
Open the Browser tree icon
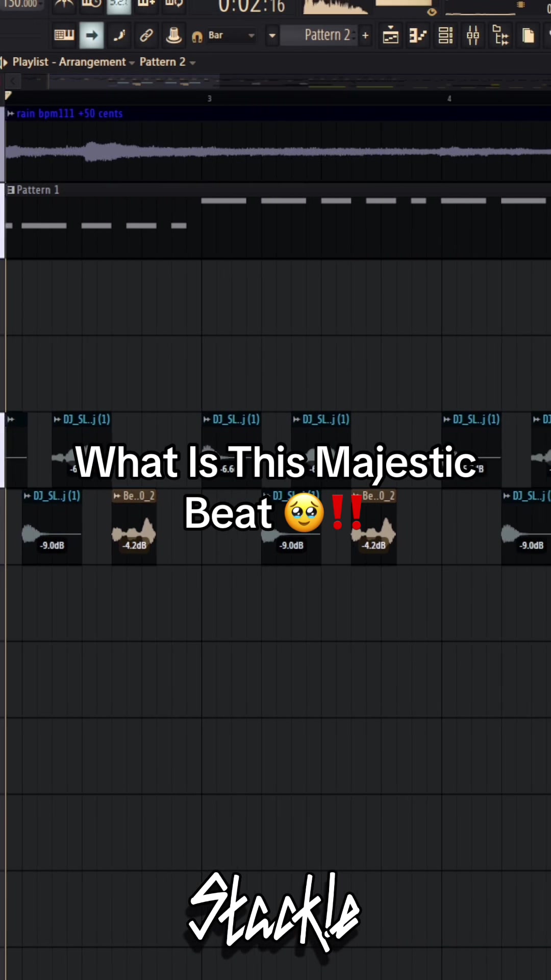click(x=500, y=35)
